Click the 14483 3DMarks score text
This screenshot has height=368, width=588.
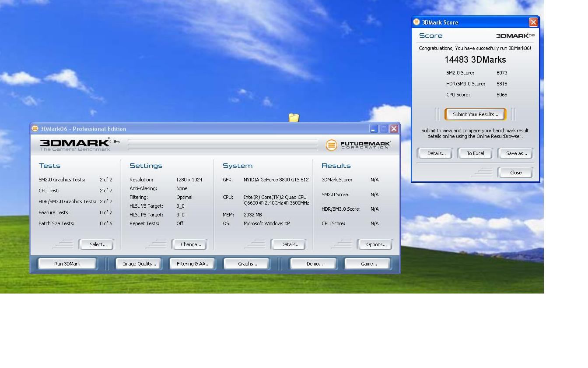click(475, 60)
